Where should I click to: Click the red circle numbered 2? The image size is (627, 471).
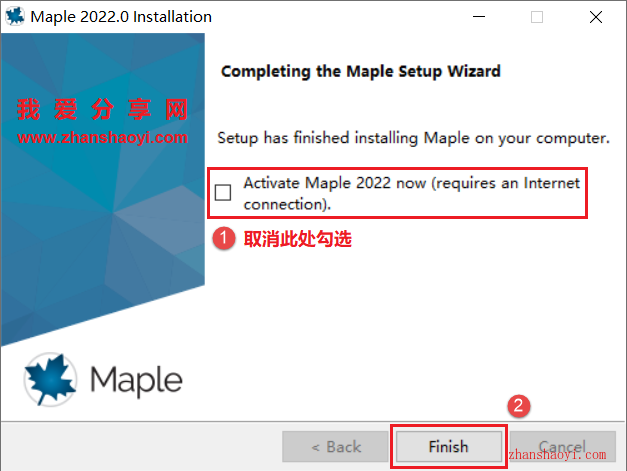pyautogui.click(x=519, y=406)
